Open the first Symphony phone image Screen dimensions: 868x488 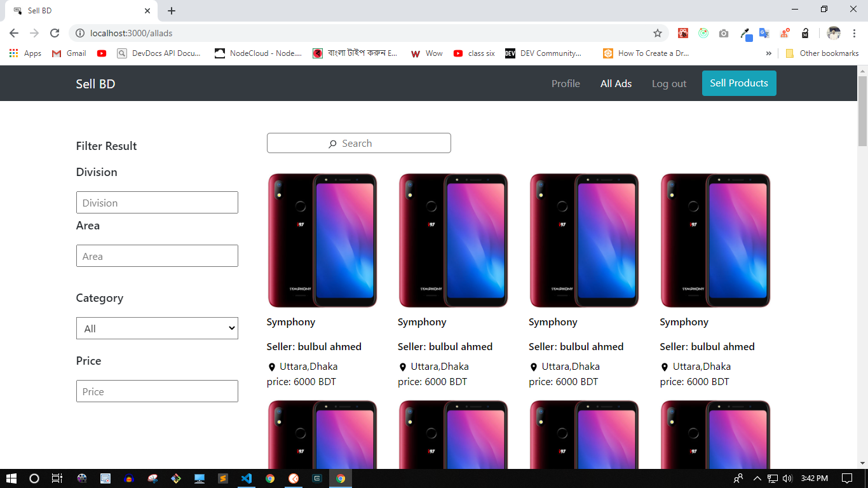tap(323, 240)
